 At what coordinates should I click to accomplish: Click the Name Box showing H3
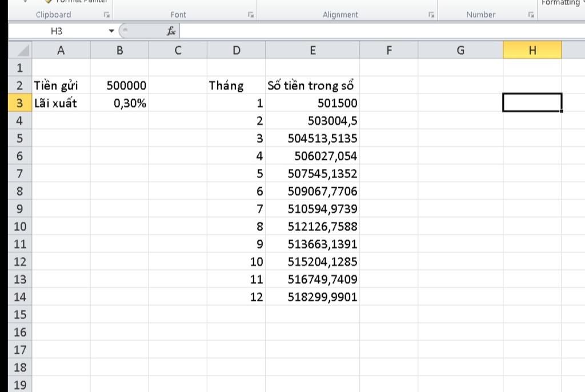pos(57,31)
